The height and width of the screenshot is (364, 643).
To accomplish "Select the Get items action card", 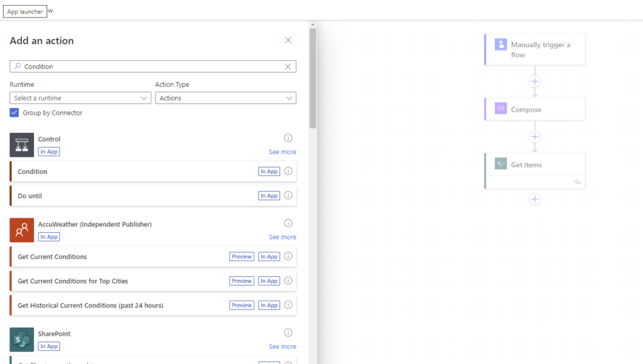I will [535, 171].
